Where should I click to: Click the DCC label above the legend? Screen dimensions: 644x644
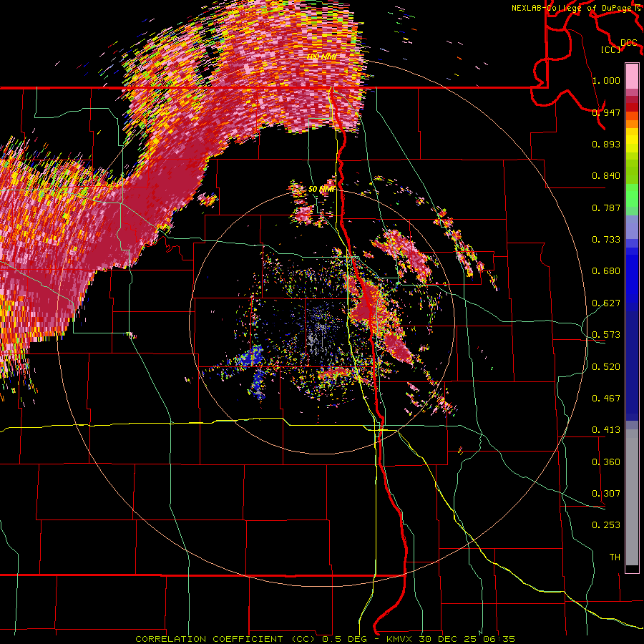(x=629, y=43)
